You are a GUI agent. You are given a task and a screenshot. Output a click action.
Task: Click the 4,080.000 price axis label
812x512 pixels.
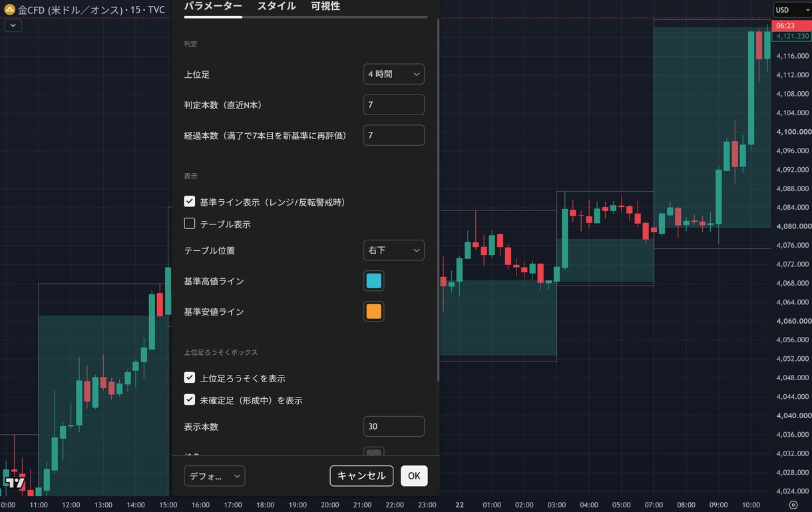[x=793, y=226]
